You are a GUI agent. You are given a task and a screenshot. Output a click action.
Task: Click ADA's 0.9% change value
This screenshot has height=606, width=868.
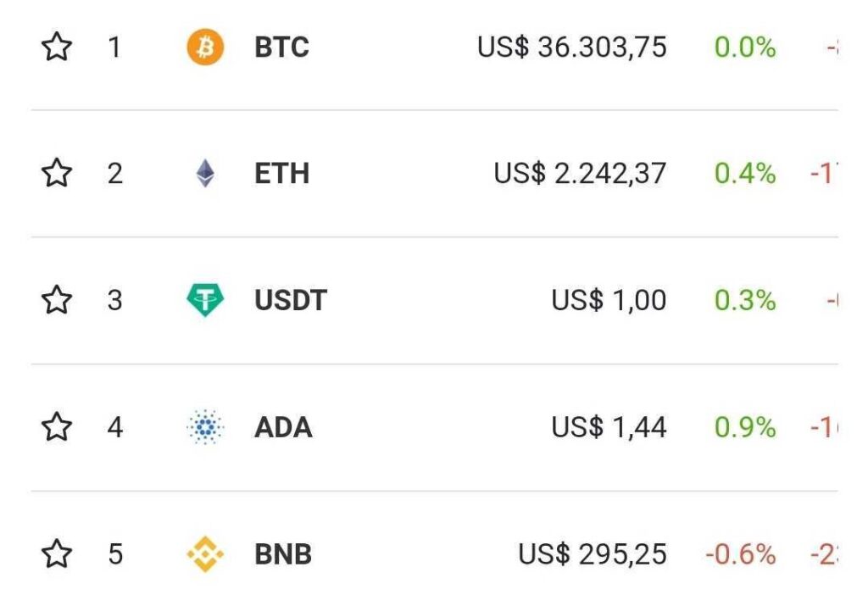(x=745, y=427)
